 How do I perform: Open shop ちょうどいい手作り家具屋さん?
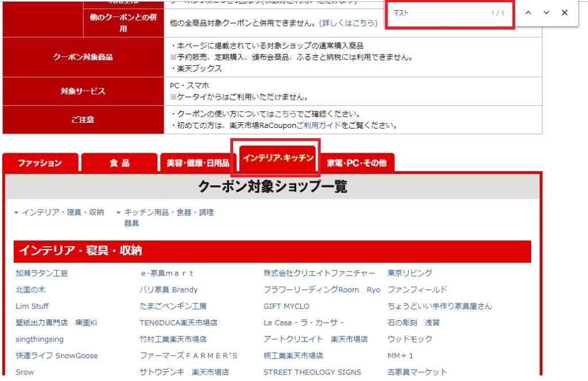pyautogui.click(x=439, y=306)
